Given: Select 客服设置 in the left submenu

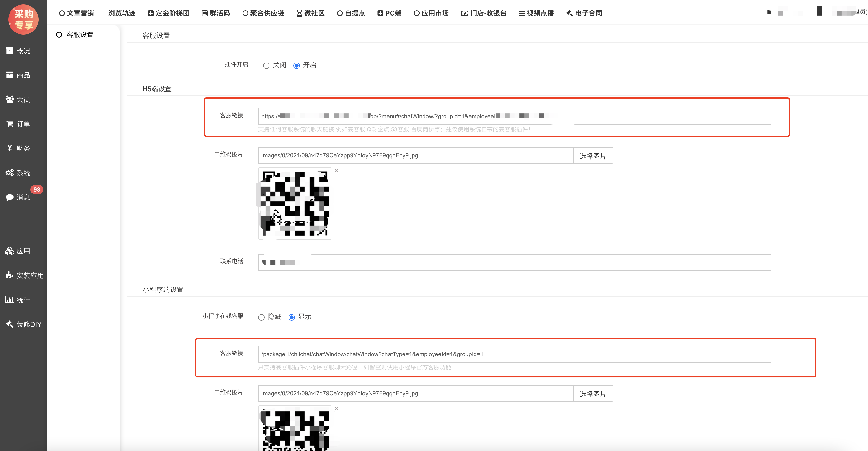Looking at the screenshot, I should point(80,35).
